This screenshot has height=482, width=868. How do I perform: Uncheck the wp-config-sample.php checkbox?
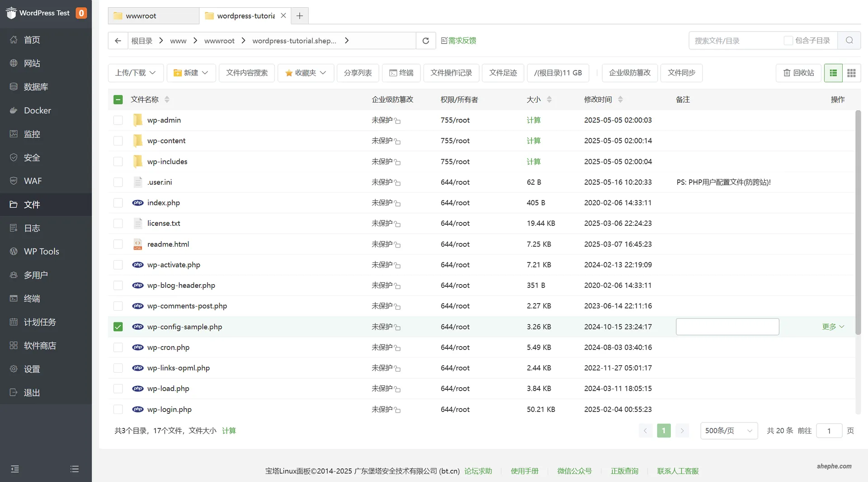(x=118, y=327)
